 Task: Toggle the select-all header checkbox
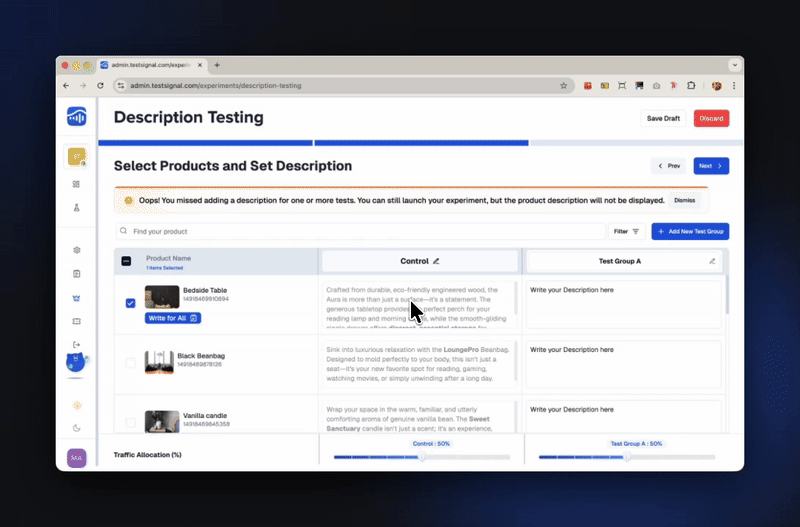(126, 261)
